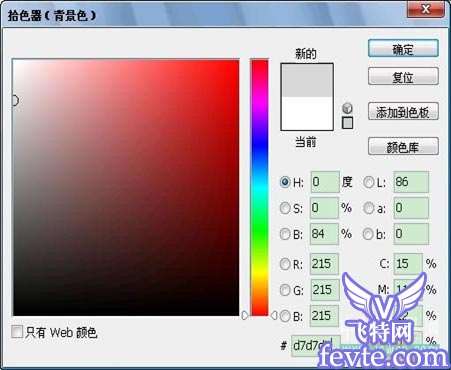Click the R value input field
Image resolution: width=451 pixels, height=370 pixels.
pyautogui.click(x=324, y=264)
